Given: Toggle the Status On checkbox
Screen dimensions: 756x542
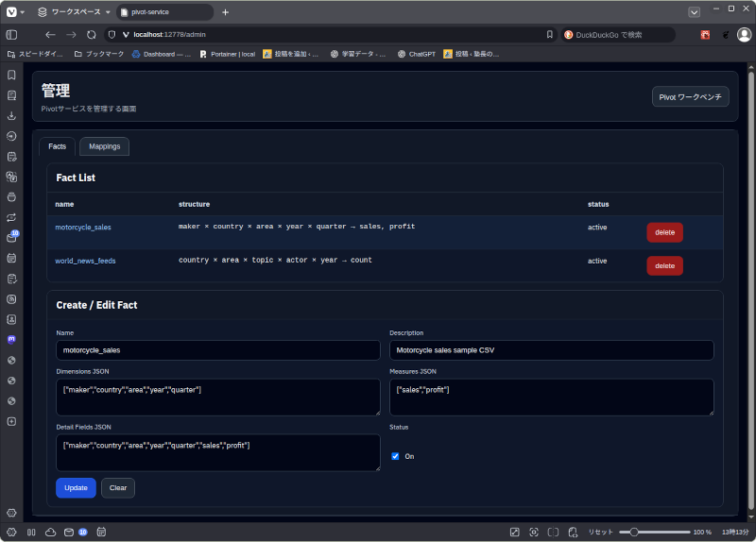Looking at the screenshot, I should click(x=395, y=456).
